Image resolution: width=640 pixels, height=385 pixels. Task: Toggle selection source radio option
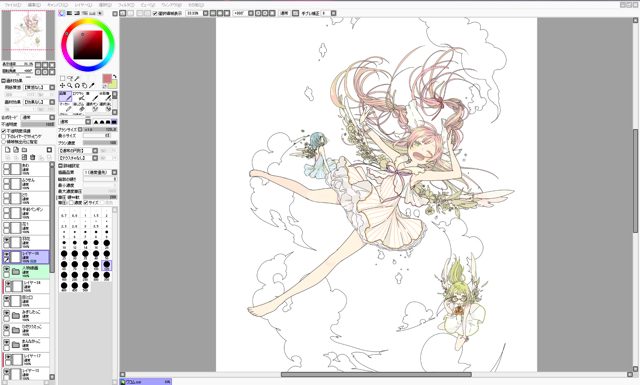point(4,142)
